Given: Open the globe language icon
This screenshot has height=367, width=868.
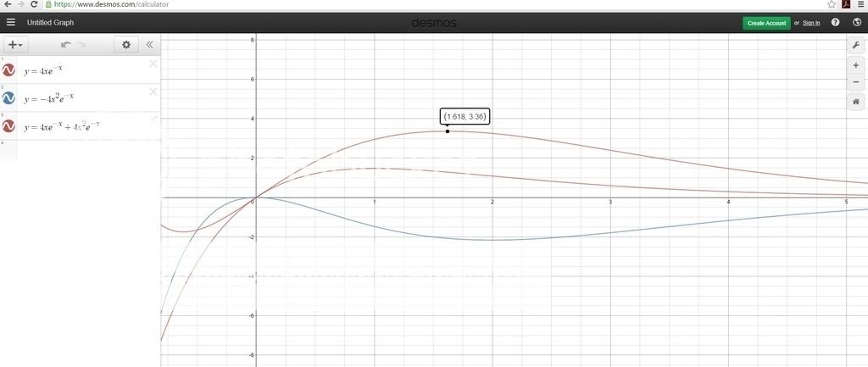Looking at the screenshot, I should [856, 23].
